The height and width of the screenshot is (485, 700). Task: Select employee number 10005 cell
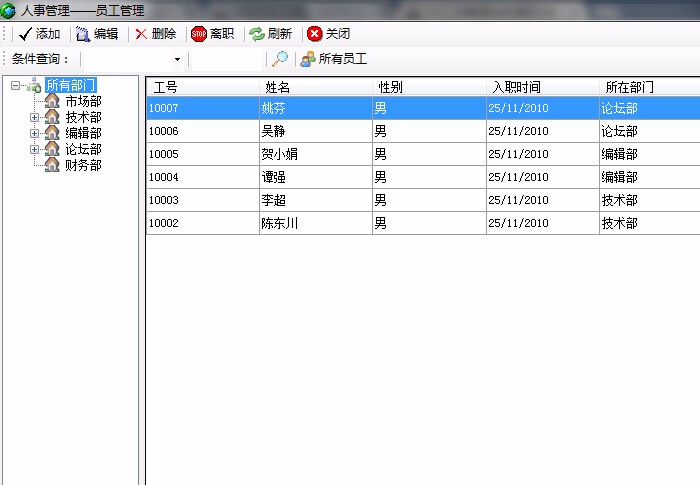pyautogui.click(x=203, y=154)
